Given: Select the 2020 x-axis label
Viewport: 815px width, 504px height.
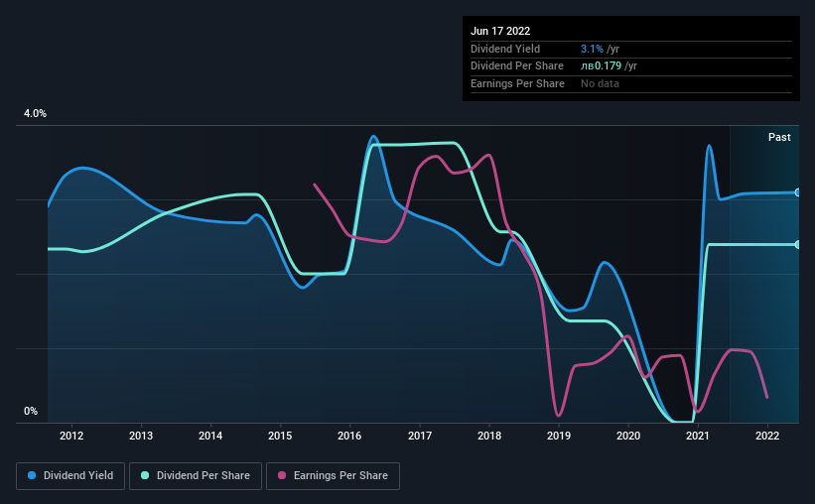Looking at the screenshot, I should click(x=628, y=436).
